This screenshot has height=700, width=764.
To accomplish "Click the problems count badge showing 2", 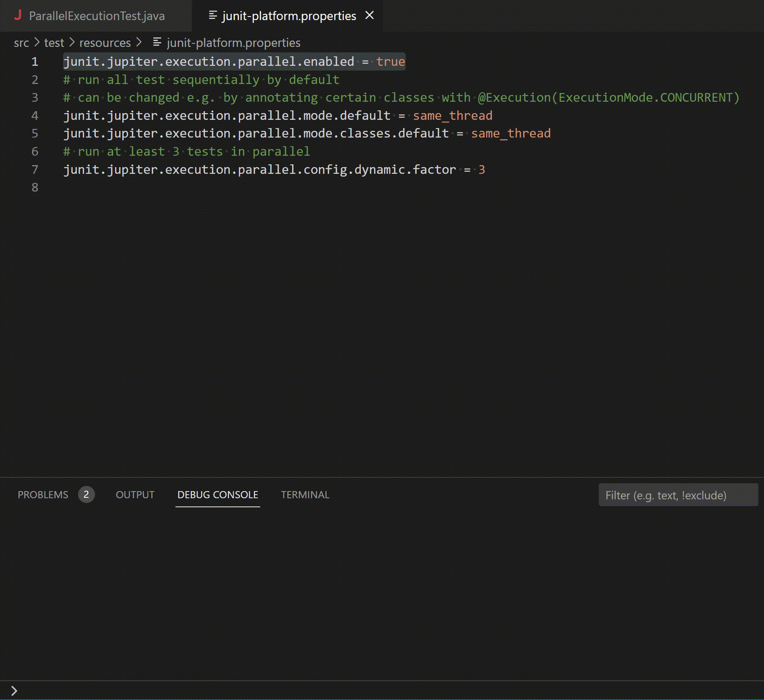I will click(x=86, y=495).
